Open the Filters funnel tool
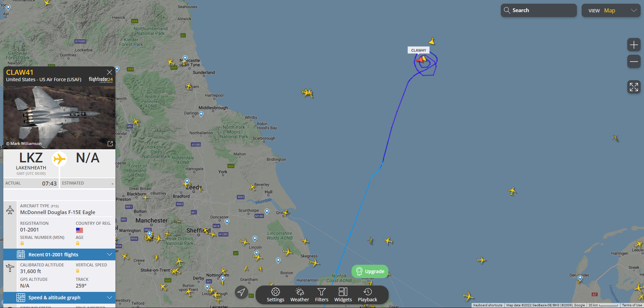The height and width of the screenshot is (308, 644). (x=322, y=295)
